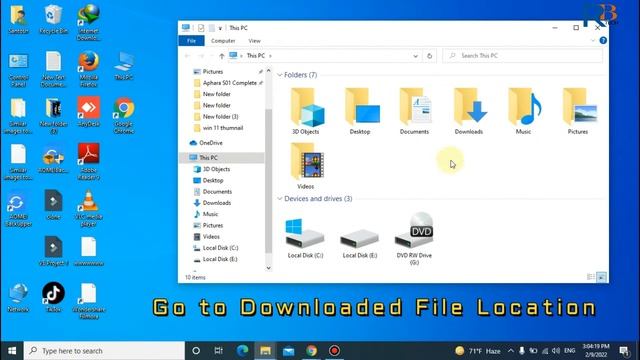Viewport: 640px width, 360px height.
Task: Select the This PC desktop icon
Action: tap(124, 65)
